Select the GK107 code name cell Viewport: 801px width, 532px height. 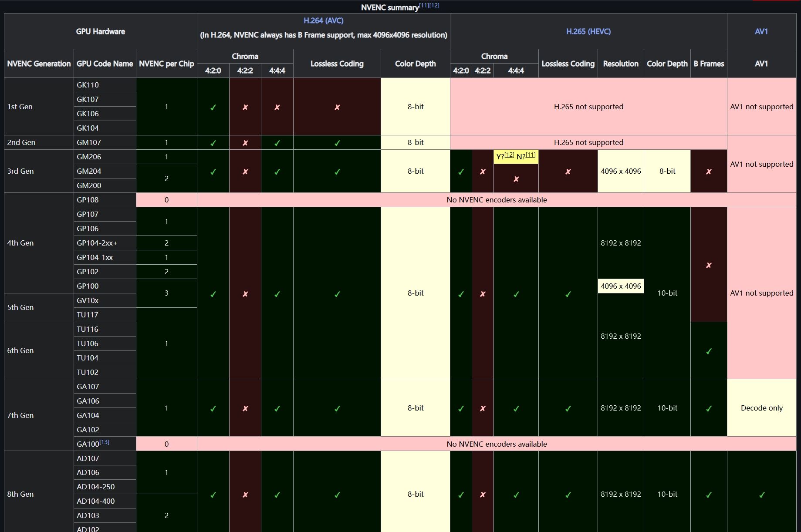point(105,99)
